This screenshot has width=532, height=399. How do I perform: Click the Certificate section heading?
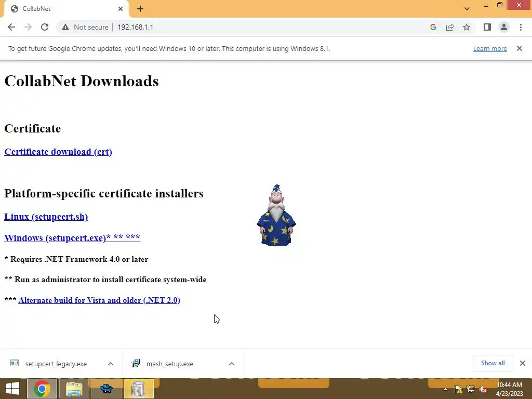[x=33, y=129]
